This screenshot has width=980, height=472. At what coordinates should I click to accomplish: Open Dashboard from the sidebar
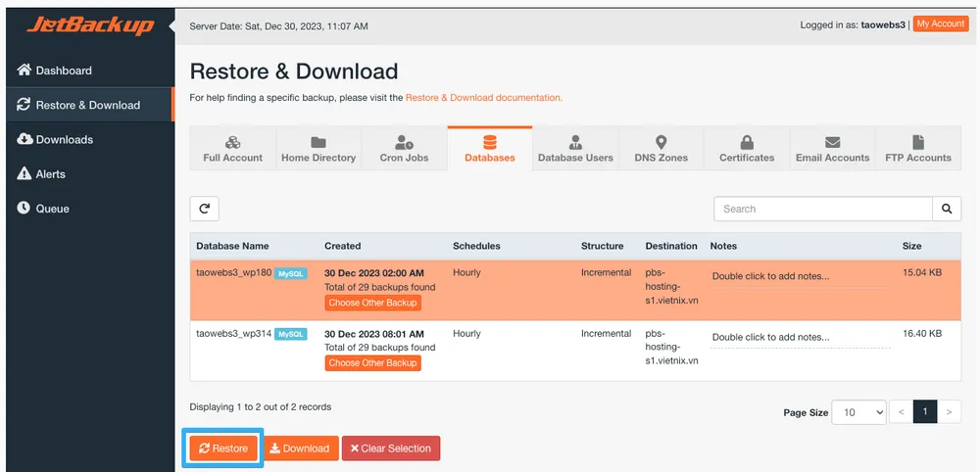click(x=64, y=71)
